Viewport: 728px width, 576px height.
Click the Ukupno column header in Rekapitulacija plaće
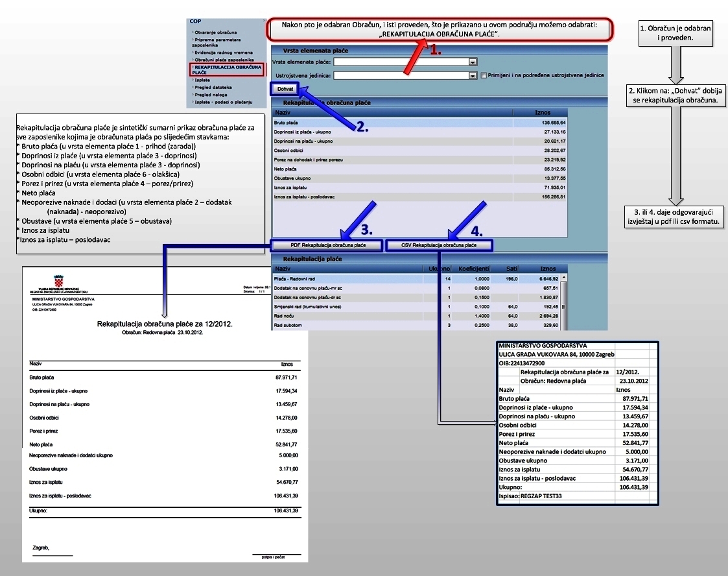pos(438,269)
